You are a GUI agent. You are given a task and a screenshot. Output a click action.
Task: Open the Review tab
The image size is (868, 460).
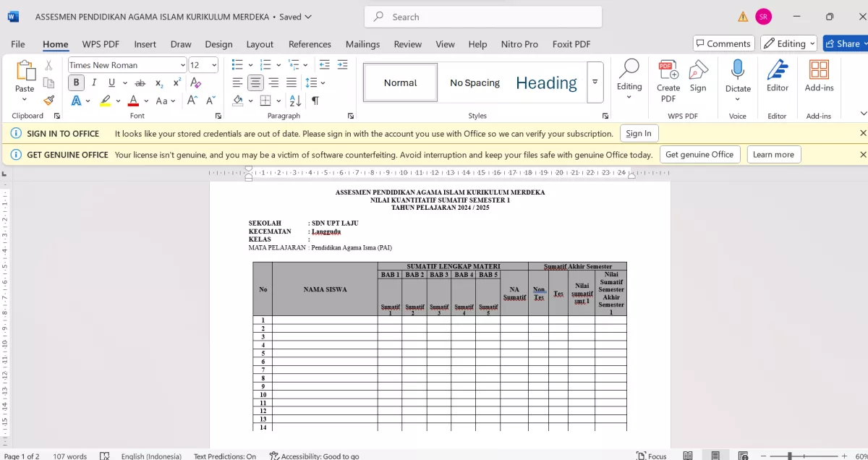pos(408,44)
